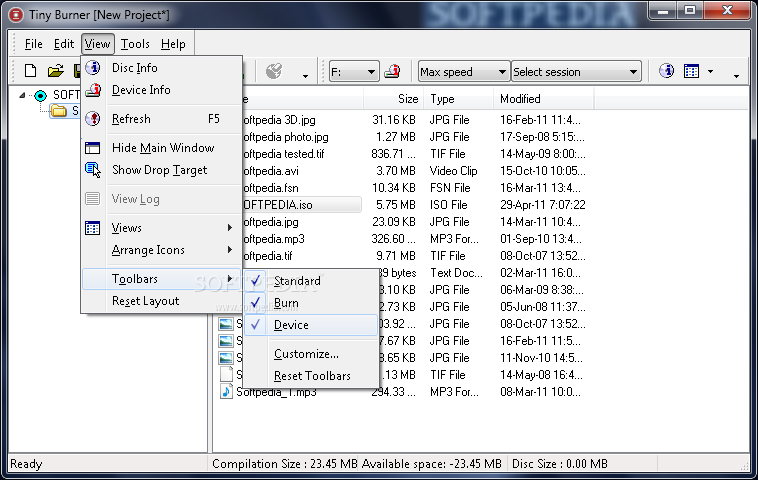
Task: Select the Softpedia.mp3 file row
Action: tap(274, 239)
